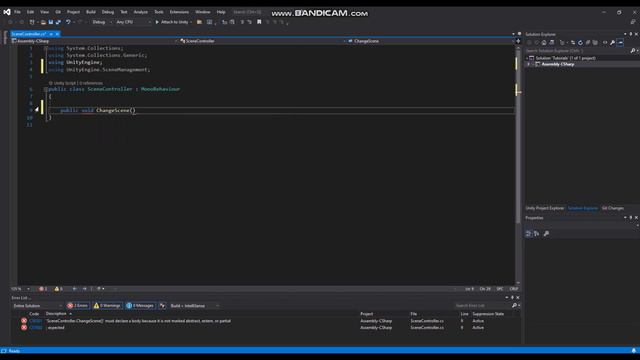Click the editor vertical scrollbar
The width and height of the screenshot is (640, 360).
tap(518, 163)
